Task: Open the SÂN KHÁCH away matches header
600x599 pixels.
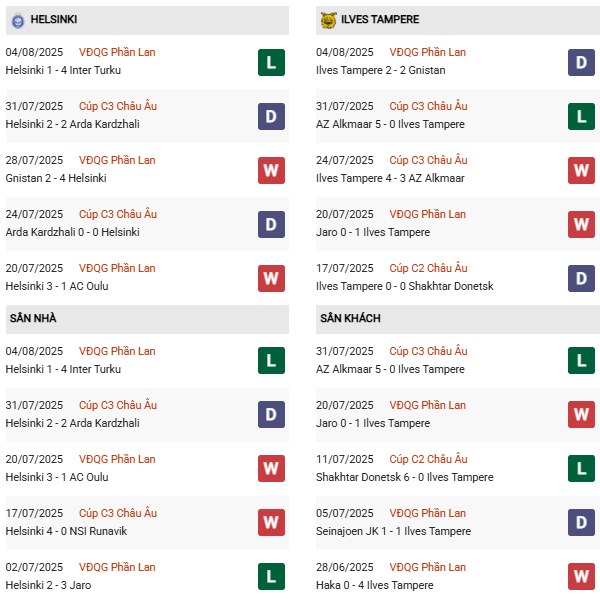Action: [350, 318]
